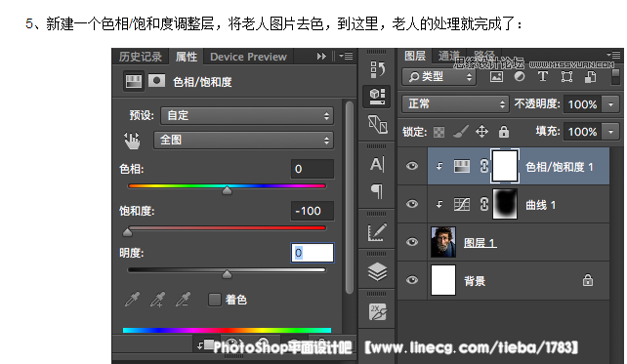Select the first eyedropper tool
Image resolution: width=627 pixels, height=364 pixels.
pyautogui.click(x=132, y=300)
